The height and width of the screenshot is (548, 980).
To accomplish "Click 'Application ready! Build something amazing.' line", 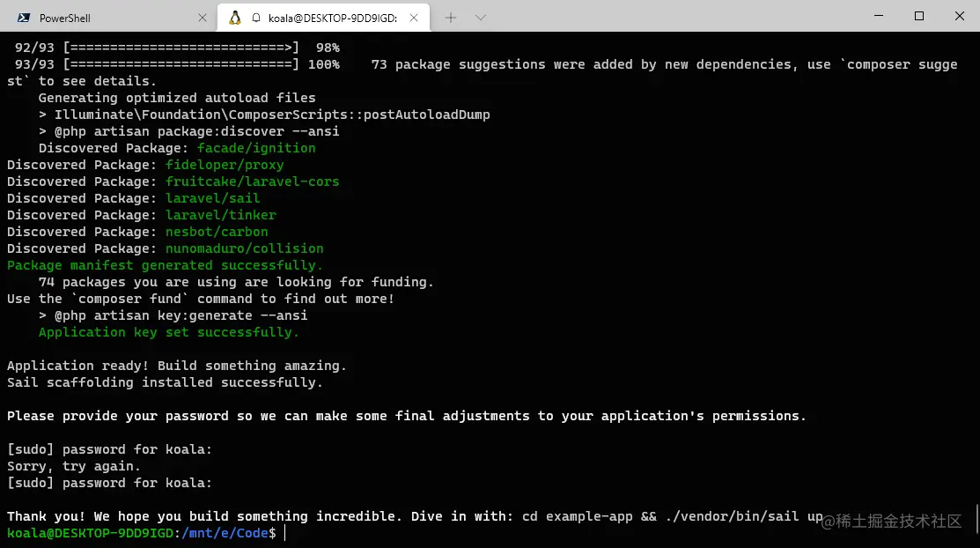I will [x=177, y=366].
